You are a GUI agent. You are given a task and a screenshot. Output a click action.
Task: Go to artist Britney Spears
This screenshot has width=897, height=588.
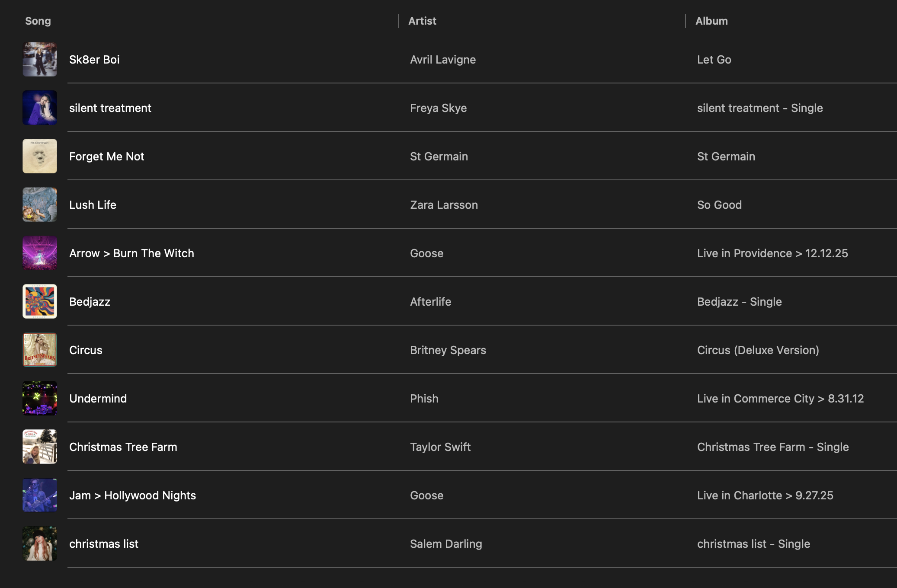(x=448, y=350)
